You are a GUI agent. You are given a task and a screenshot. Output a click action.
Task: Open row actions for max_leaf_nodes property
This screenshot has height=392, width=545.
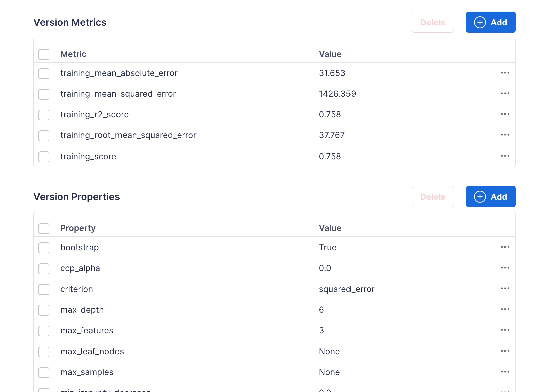(505, 351)
